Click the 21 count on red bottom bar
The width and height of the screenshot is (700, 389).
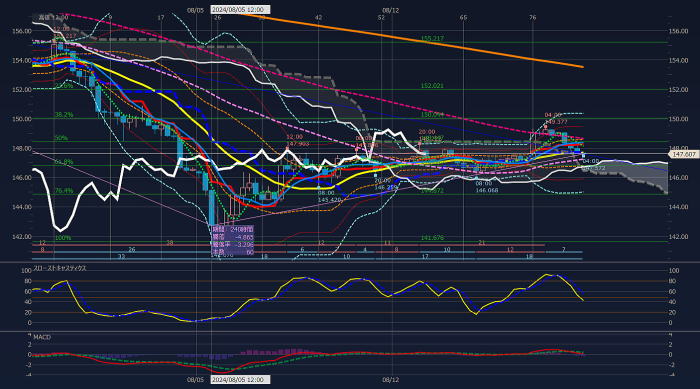481,243
